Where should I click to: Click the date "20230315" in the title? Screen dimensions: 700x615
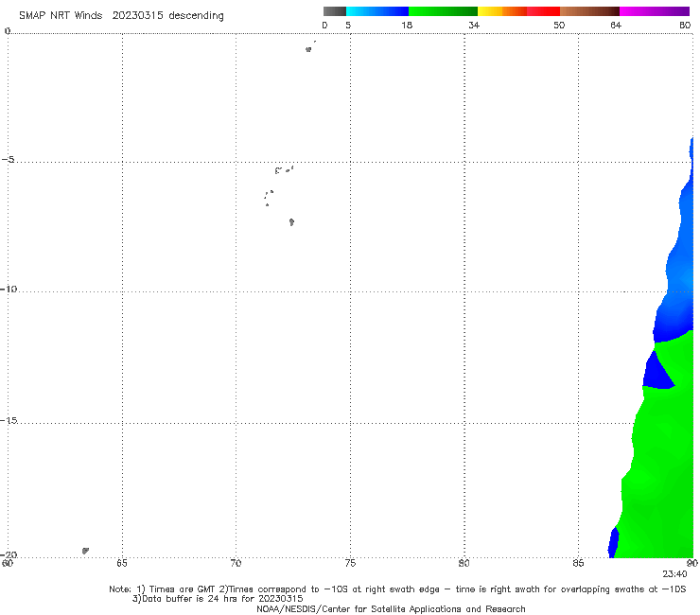(x=137, y=16)
